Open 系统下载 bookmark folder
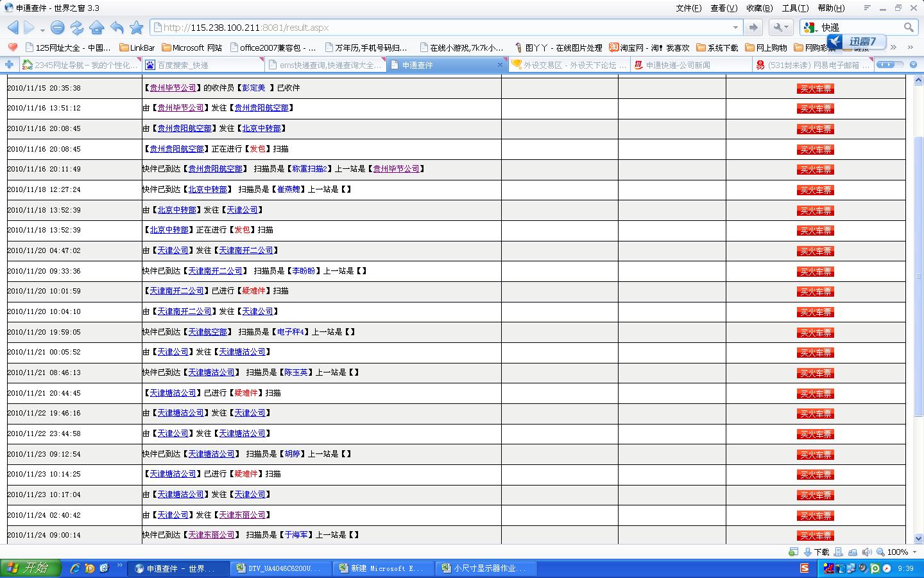This screenshot has width=924, height=578. click(x=717, y=48)
